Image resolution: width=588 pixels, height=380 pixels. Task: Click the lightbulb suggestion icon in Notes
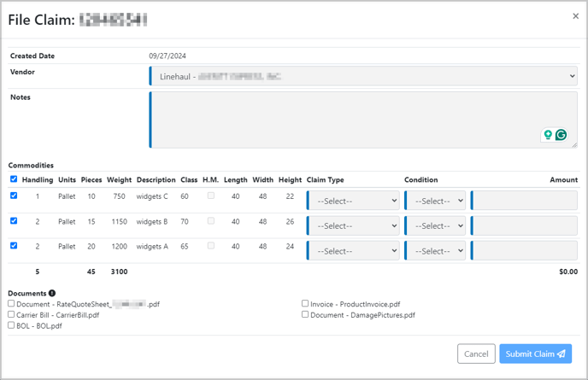coord(548,135)
